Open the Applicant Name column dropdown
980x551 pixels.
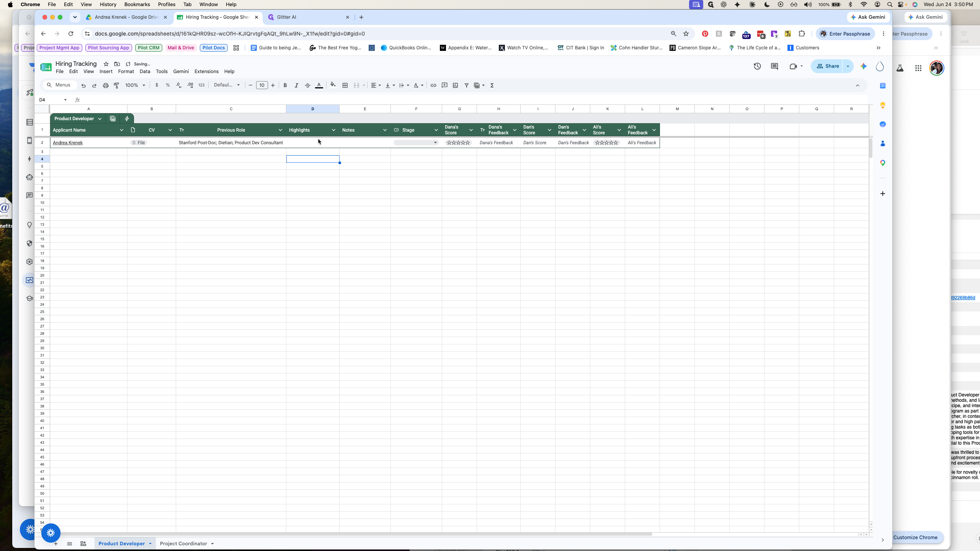click(x=121, y=130)
